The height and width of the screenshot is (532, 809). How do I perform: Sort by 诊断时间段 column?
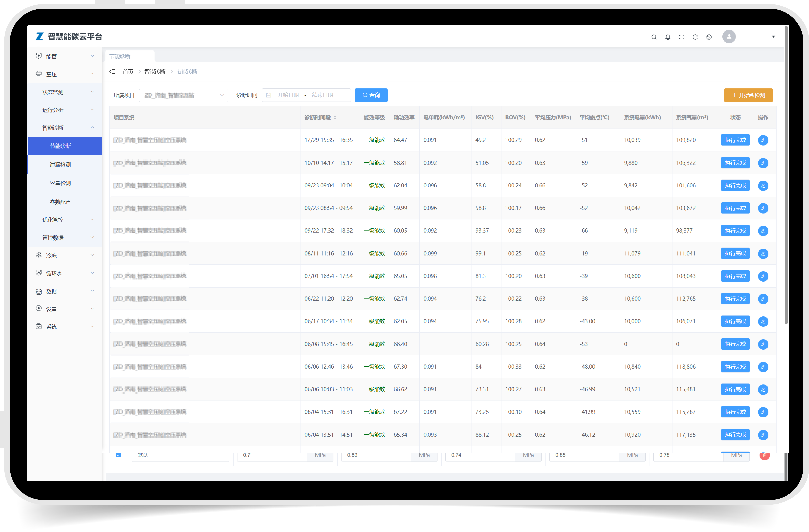click(x=335, y=118)
